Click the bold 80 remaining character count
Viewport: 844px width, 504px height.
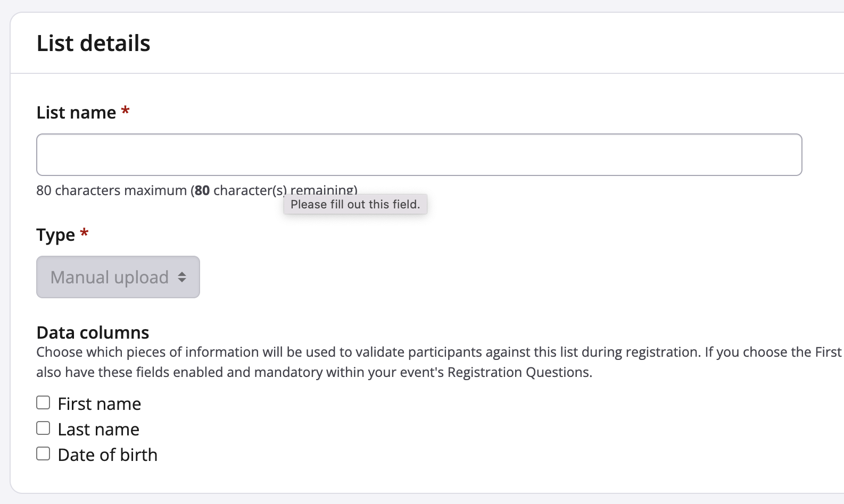tap(202, 190)
